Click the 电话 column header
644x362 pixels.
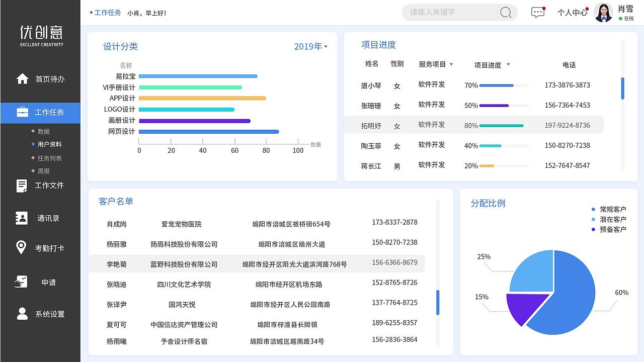click(569, 65)
